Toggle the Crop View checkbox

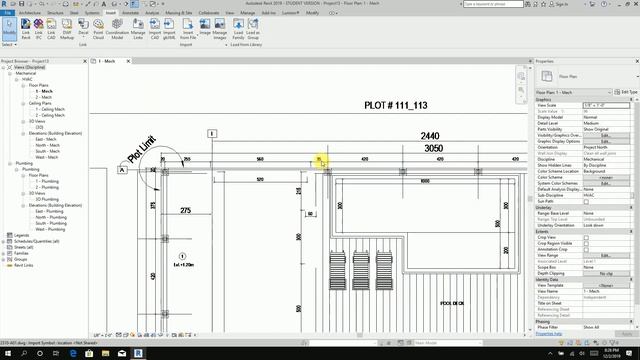(x=586, y=238)
